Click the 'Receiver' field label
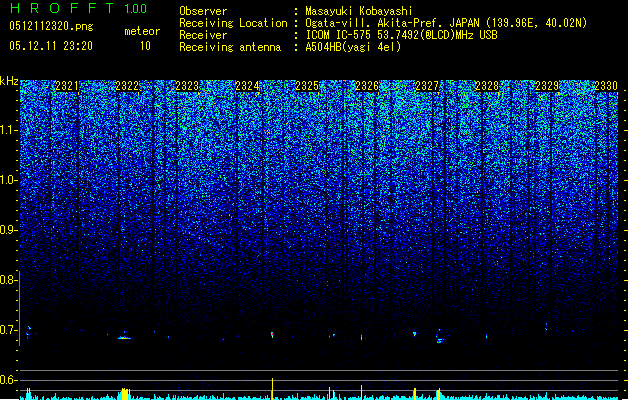This screenshot has width=629, height=400. pos(203,35)
